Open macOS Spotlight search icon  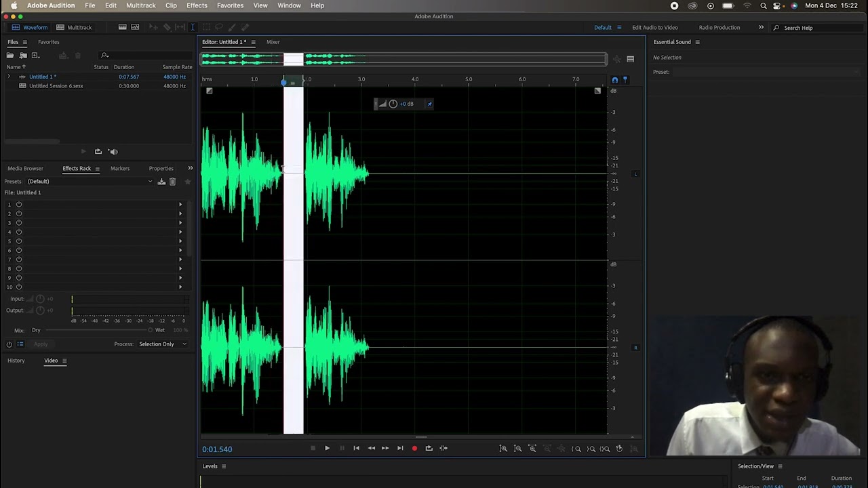tap(764, 5)
